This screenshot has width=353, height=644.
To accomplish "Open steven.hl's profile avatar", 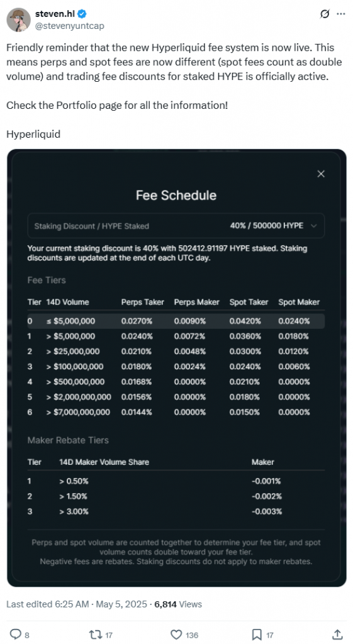I will tap(18, 19).
